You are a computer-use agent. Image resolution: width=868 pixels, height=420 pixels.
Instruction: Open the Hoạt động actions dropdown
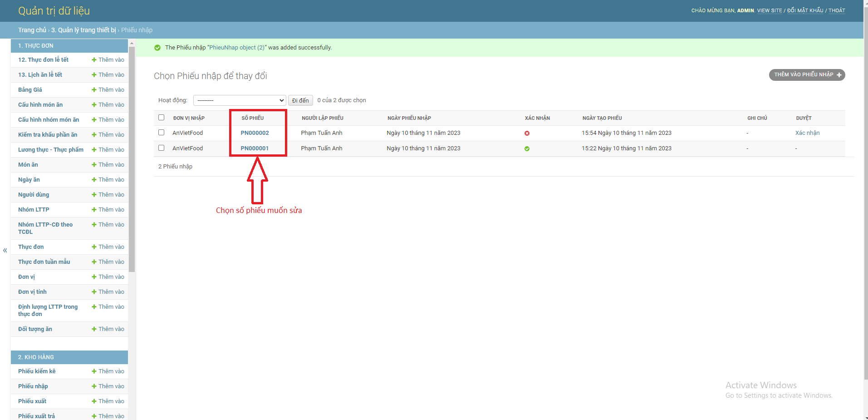tap(240, 100)
